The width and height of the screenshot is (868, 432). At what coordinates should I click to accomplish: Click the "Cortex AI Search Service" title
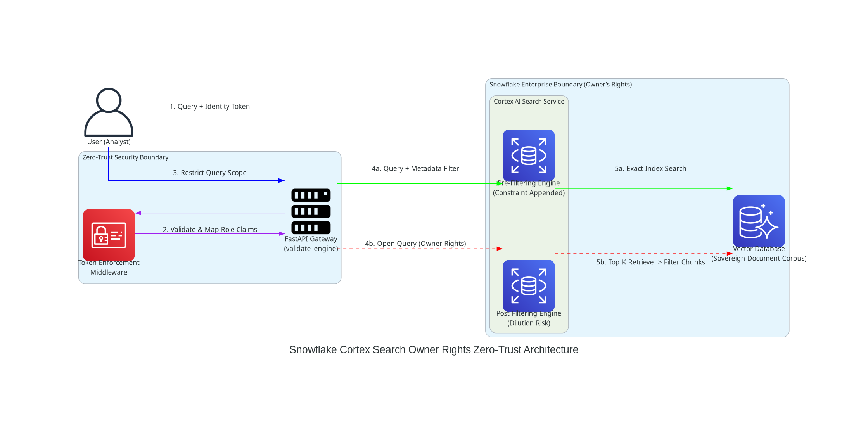pos(529,102)
